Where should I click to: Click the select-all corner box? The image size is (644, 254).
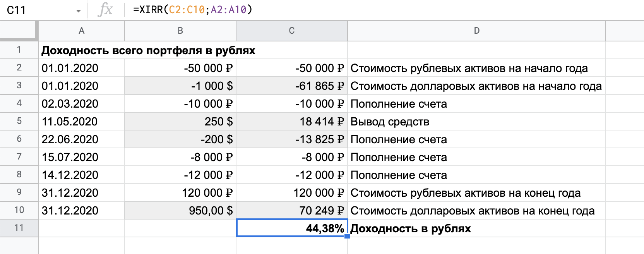click(19, 31)
